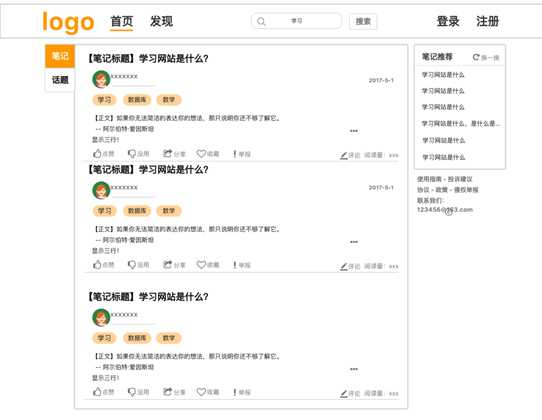Click the author avatar on third note
This screenshot has width=542, height=420.
(x=101, y=318)
